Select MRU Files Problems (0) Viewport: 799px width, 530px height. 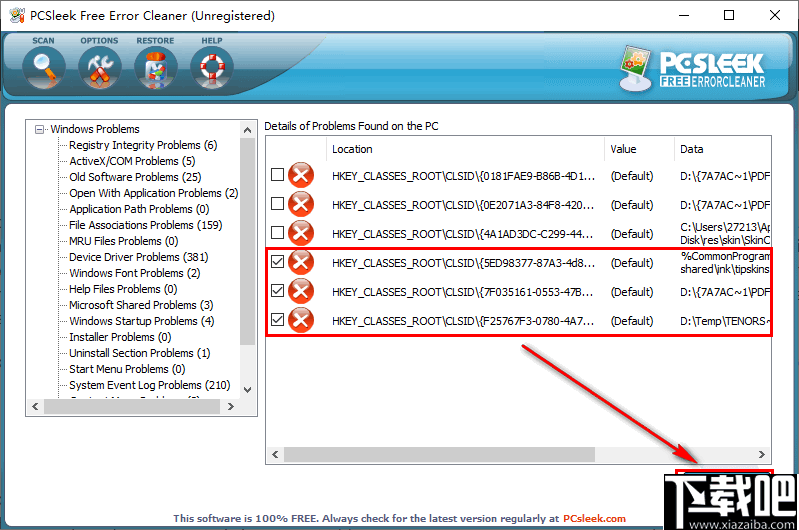[x=124, y=241]
